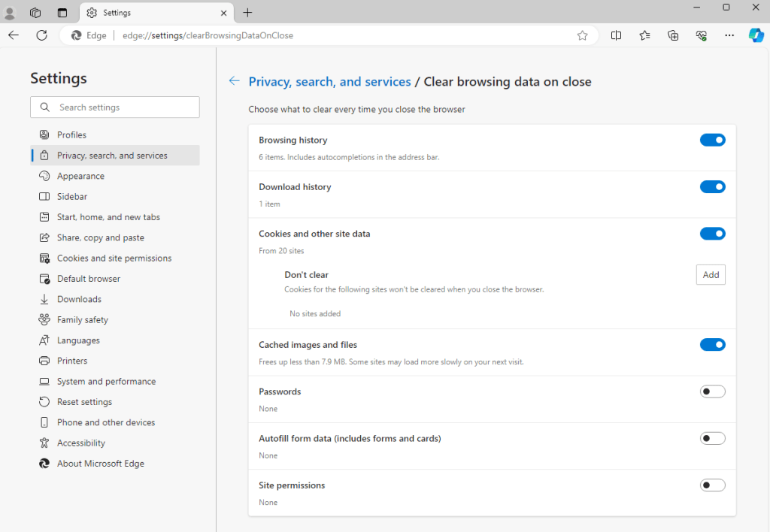This screenshot has width=770, height=532.
Task: Open the Workspaces icon
Action: tap(35, 13)
